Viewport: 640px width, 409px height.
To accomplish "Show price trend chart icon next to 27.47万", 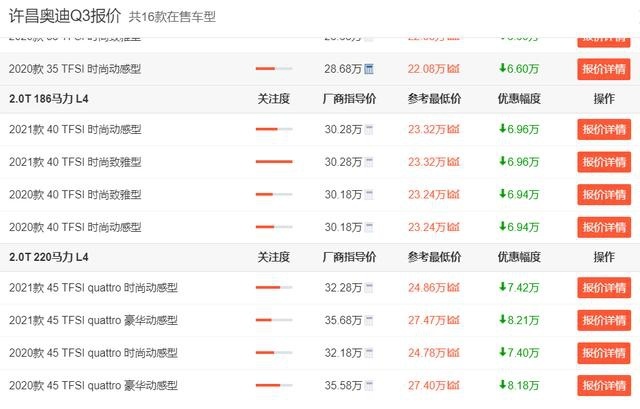I will tap(453, 320).
